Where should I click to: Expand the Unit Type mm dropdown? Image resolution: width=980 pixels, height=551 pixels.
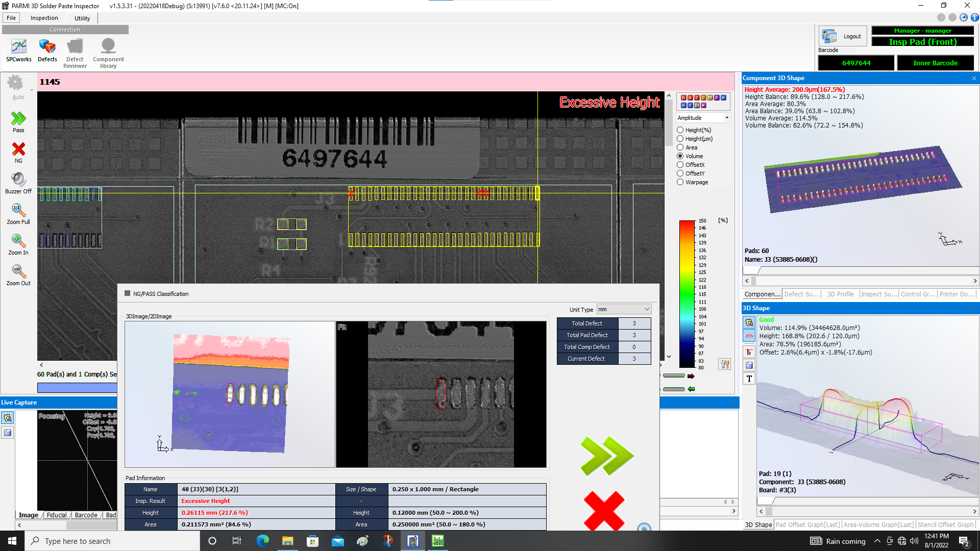coord(624,309)
